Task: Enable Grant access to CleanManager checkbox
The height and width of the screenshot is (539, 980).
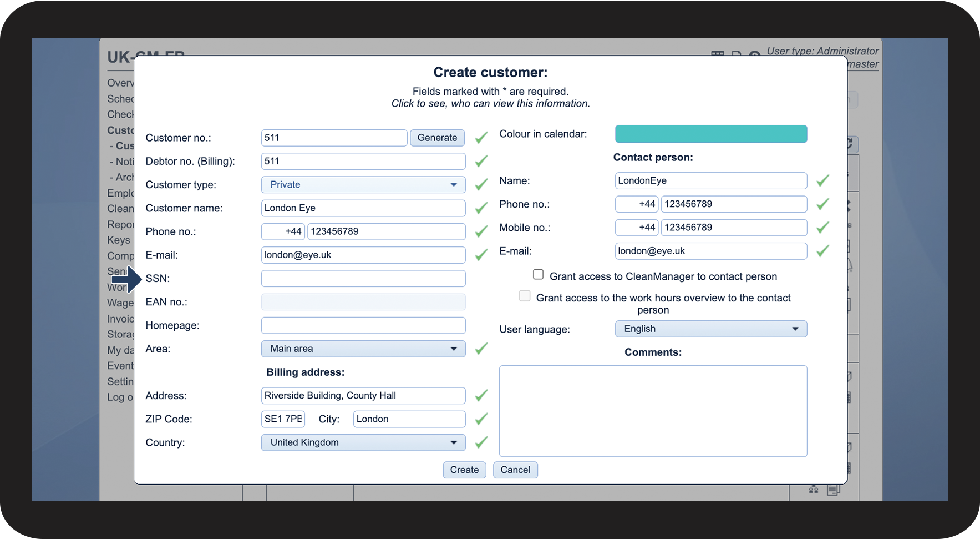Action: tap(538, 274)
